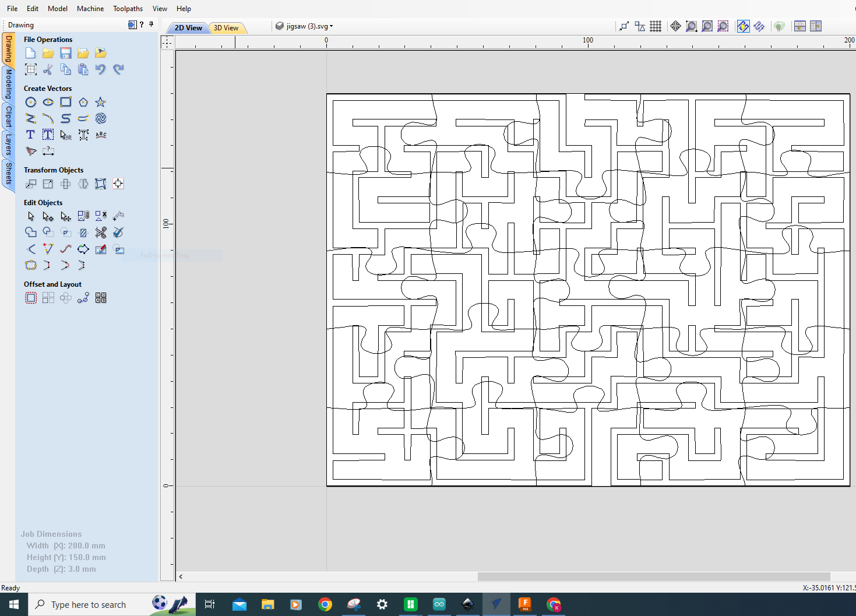Viewport: 856px width, 616px height.
Task: Open the Create Text tool
Action: [x=30, y=134]
